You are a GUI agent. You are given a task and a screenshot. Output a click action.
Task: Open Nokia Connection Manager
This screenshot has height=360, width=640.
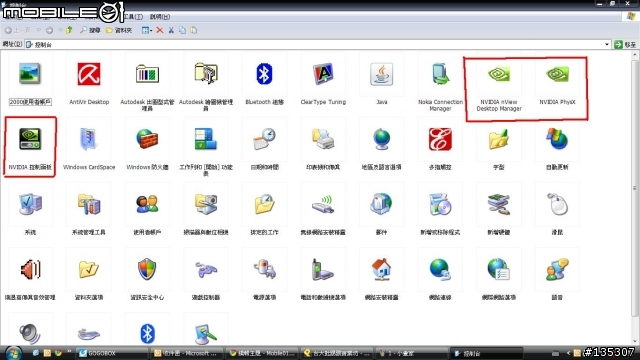(440, 74)
